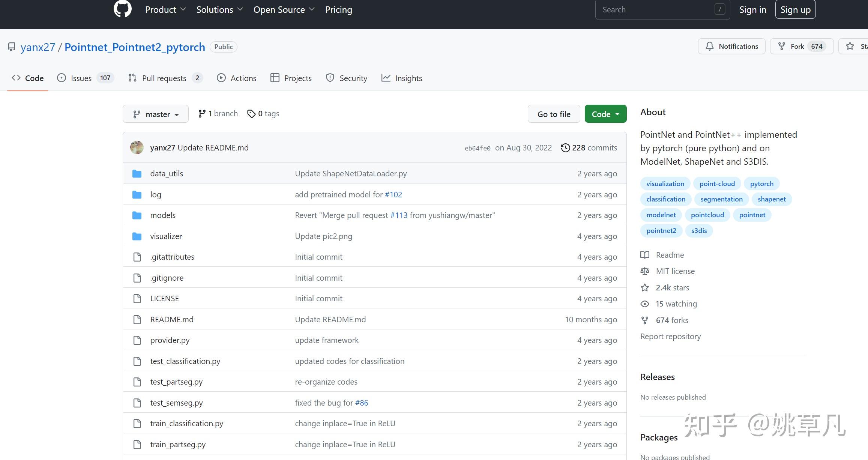Click the train_partseg.py file icon
This screenshot has width=868, height=460.
137,445
